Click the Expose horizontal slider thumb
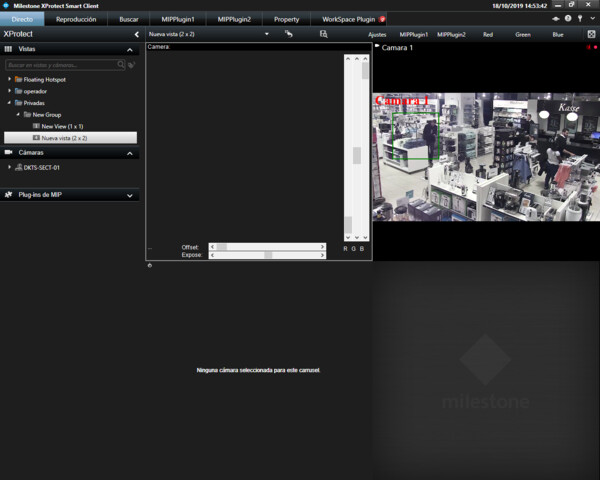 tap(267, 255)
